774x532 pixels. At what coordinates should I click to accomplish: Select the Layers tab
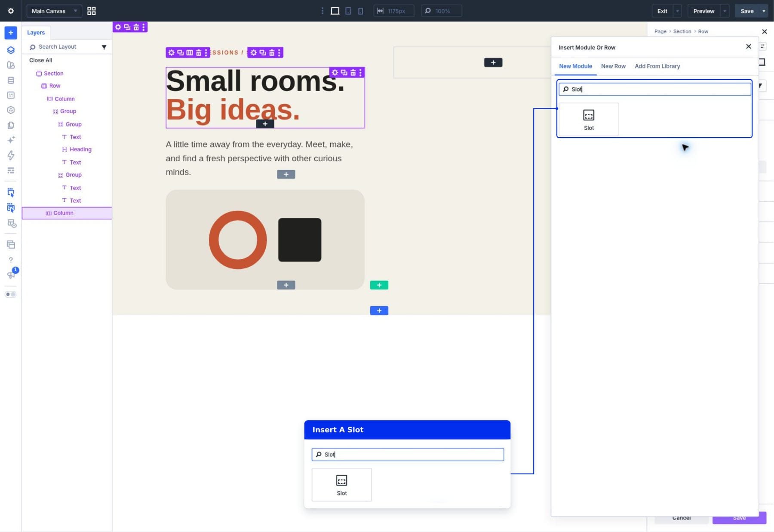36,33
